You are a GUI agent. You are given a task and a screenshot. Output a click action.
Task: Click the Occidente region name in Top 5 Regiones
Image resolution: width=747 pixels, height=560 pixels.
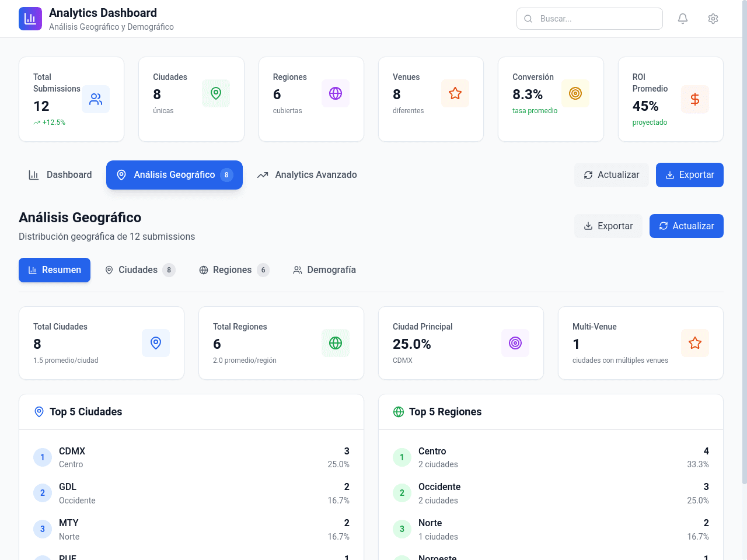click(x=439, y=487)
